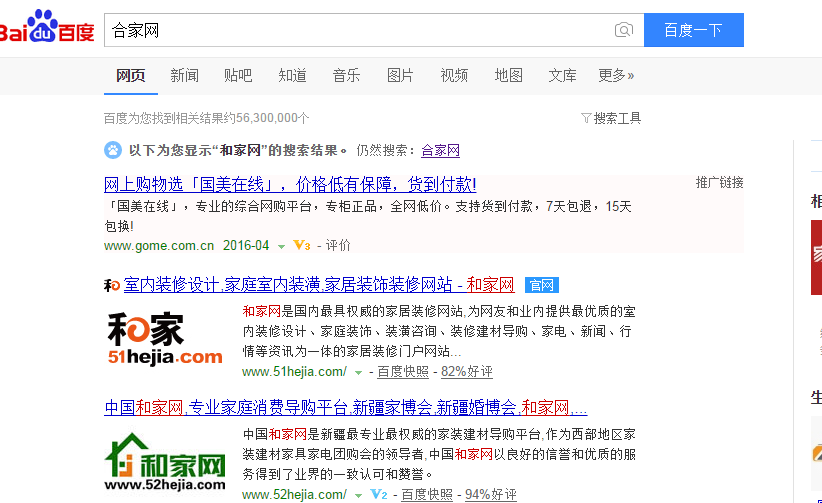Expand dropdown arrow next to www.51hejia.com/
This screenshot has height=503, width=822.
coord(359,373)
